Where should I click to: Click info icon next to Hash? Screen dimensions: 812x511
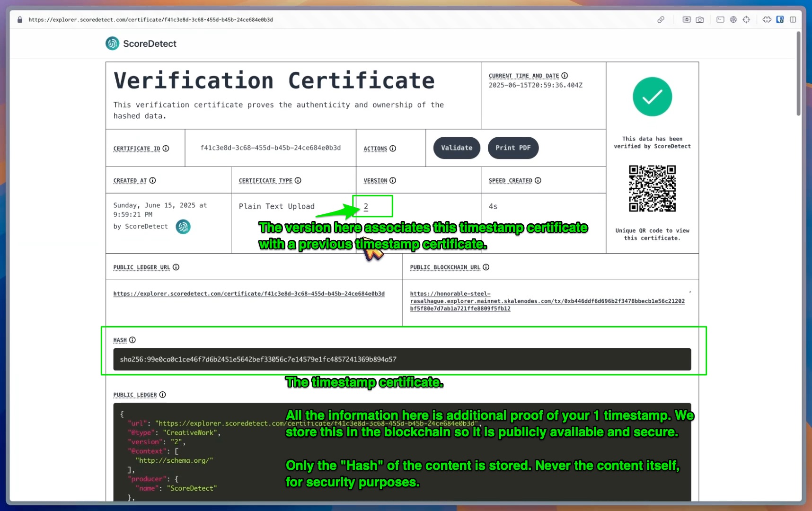tap(132, 340)
